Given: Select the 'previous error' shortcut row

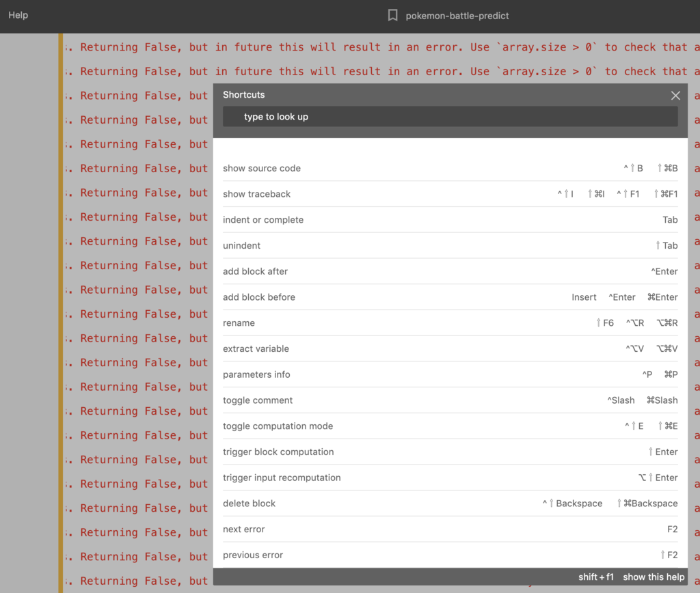Looking at the screenshot, I should click(x=450, y=555).
